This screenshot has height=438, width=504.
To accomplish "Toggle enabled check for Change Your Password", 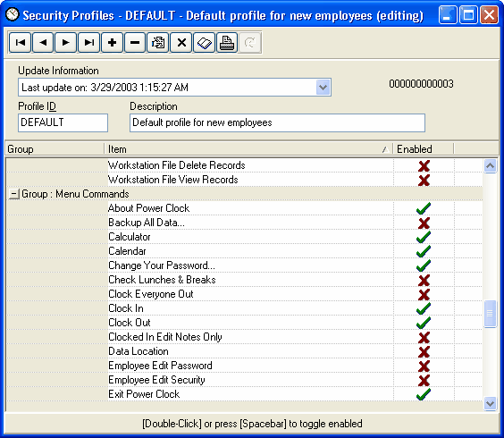I will (424, 265).
